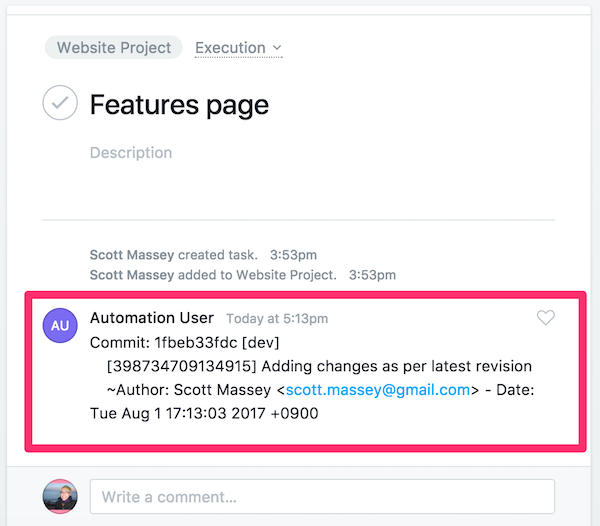Open the scott.massey@gmail.com email link

[x=378, y=390]
